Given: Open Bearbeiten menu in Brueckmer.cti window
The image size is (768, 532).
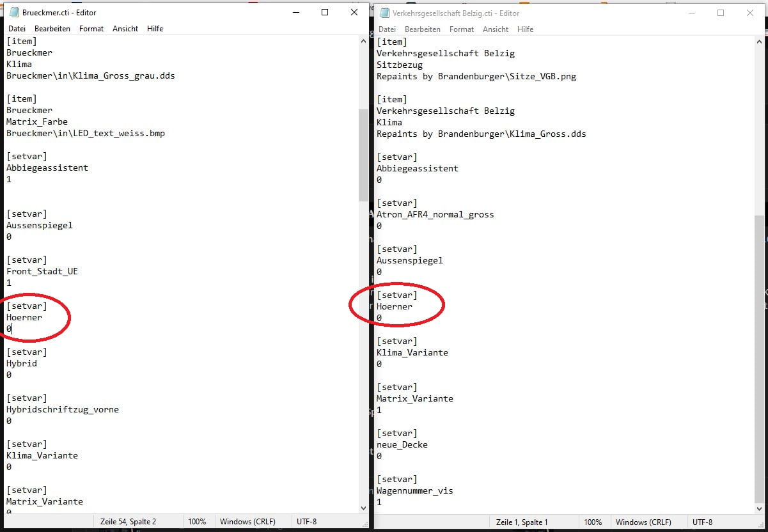Looking at the screenshot, I should [52, 29].
